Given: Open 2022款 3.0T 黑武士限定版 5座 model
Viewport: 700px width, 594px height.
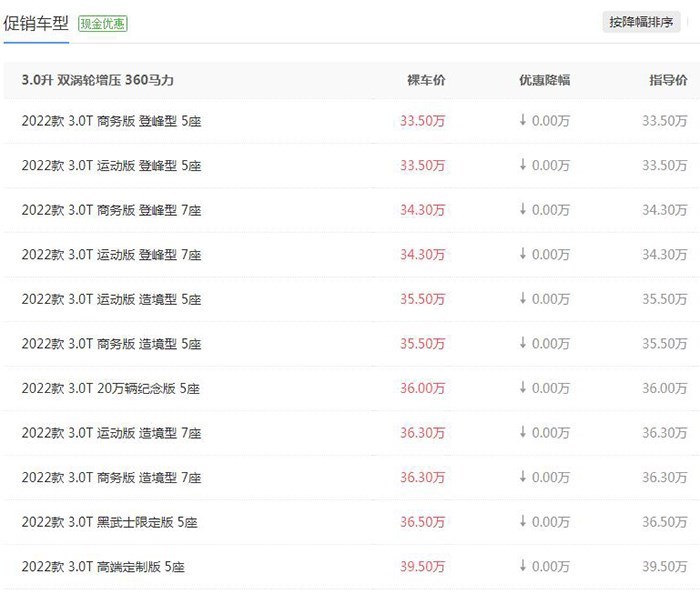Looking at the screenshot, I should (109, 522).
